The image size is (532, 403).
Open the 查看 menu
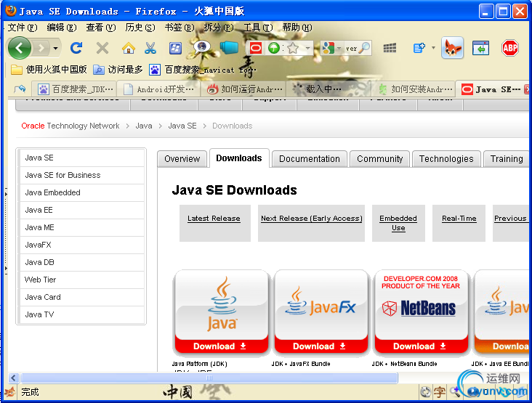pyautogui.click(x=101, y=28)
